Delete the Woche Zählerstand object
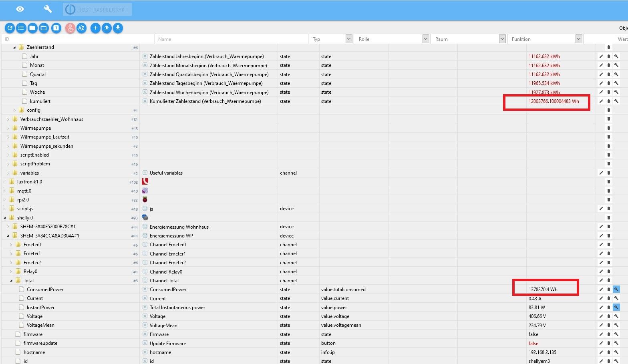Viewport: 628px width, 364px height. [609, 92]
